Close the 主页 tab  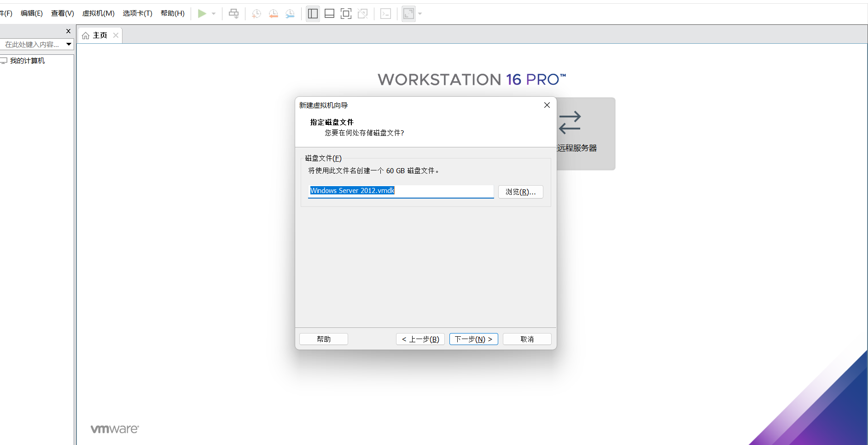point(116,35)
